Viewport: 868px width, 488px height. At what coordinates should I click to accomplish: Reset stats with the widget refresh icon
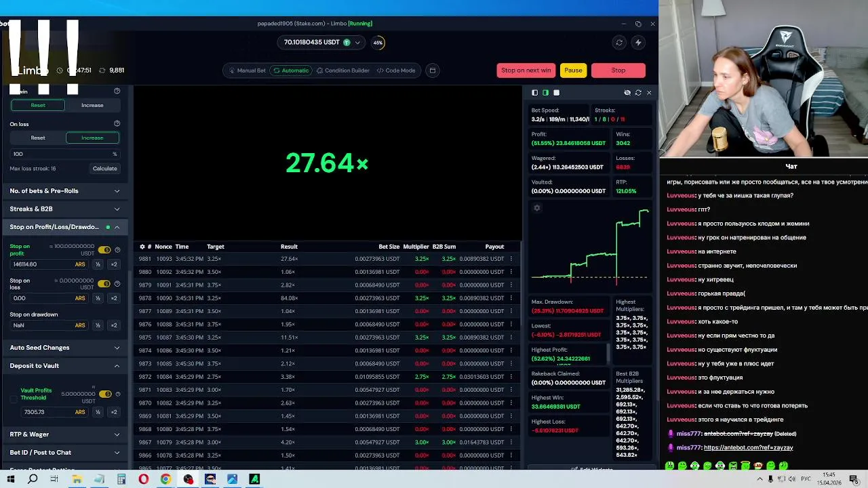point(638,93)
